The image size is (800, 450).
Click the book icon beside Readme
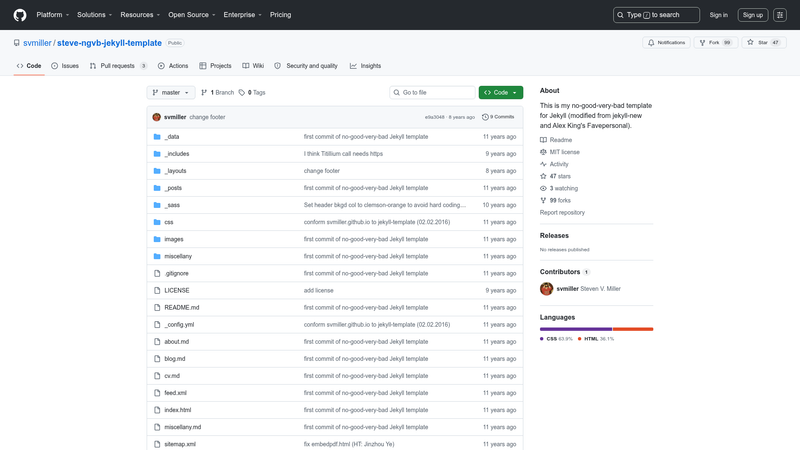coord(543,140)
